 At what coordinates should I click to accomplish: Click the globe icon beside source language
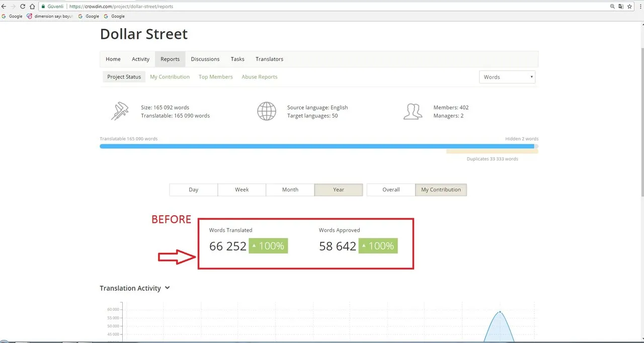(x=267, y=111)
